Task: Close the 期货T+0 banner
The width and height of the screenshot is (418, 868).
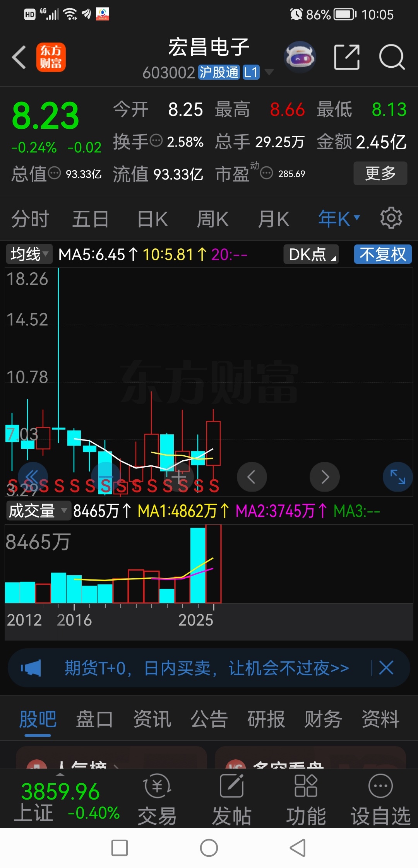Action: [386, 668]
